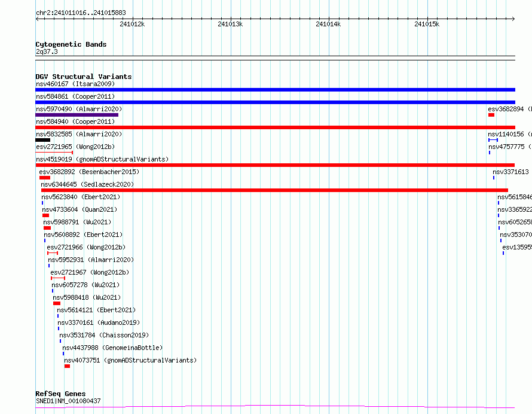The width and height of the screenshot is (532, 414).
Task: Click the nsv5970490 (Almarri2020) label
Action: (x=79, y=109)
